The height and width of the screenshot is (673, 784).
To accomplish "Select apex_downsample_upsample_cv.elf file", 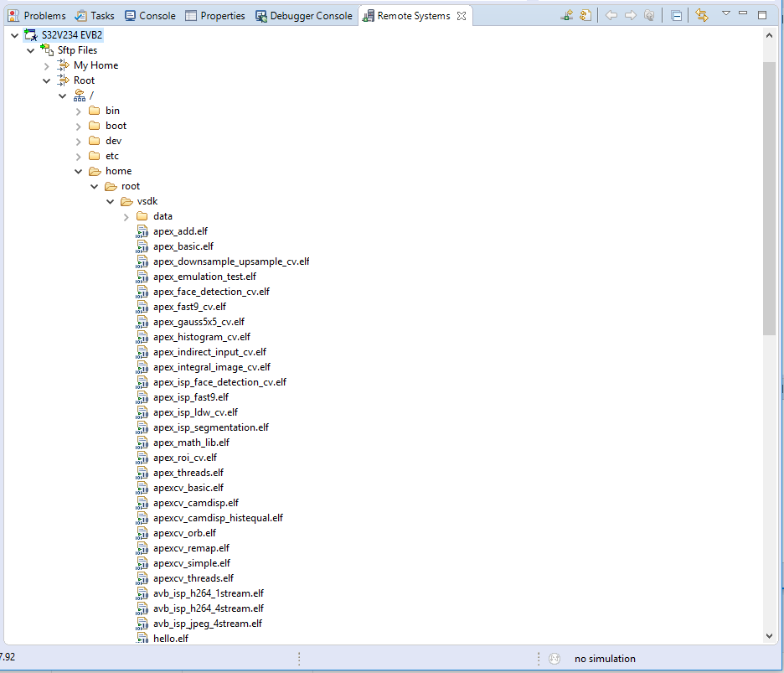I will [x=231, y=261].
